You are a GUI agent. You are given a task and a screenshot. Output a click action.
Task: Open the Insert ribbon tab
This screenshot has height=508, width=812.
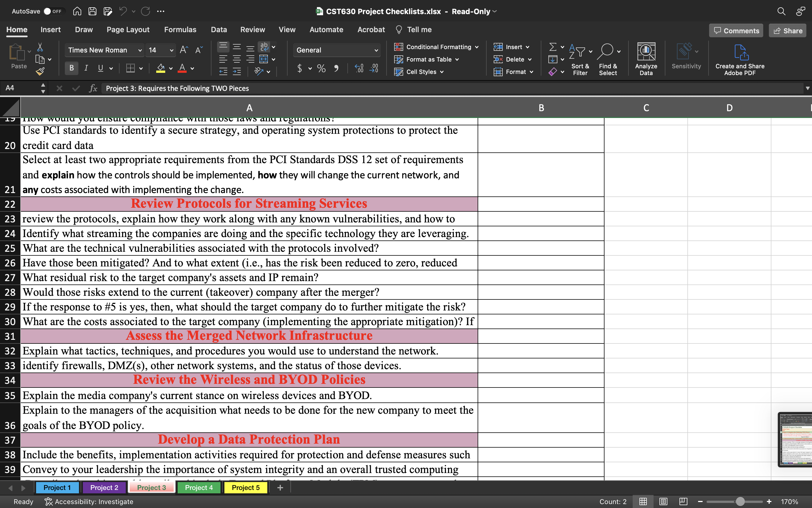(50, 30)
